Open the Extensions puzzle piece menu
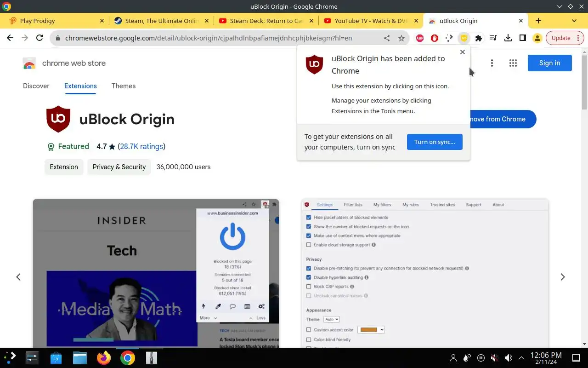Screen dimensions: 588x368 [x=479, y=38]
